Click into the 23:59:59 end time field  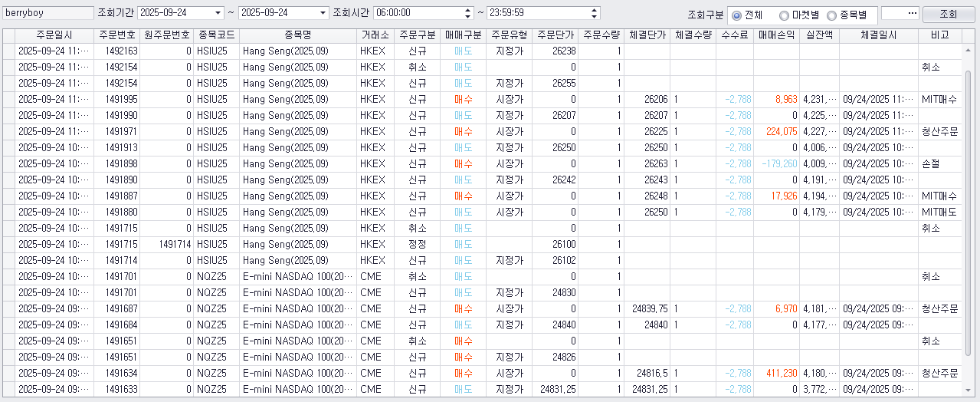[538, 13]
